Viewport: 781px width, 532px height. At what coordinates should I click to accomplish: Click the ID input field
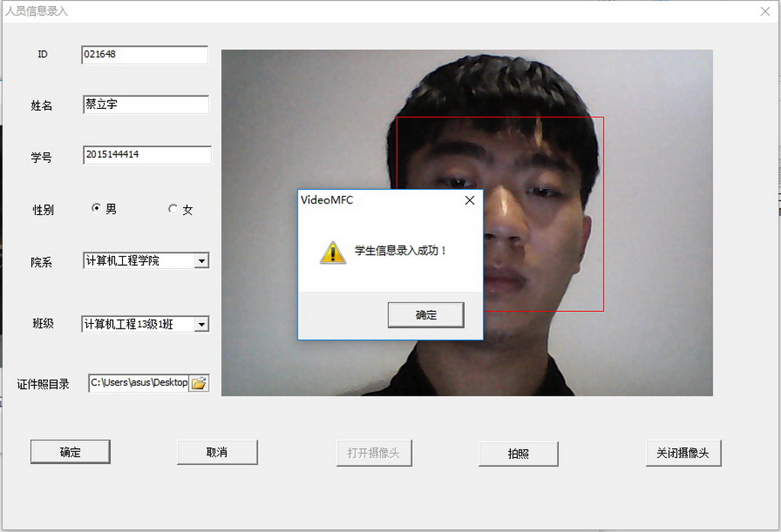[x=144, y=55]
